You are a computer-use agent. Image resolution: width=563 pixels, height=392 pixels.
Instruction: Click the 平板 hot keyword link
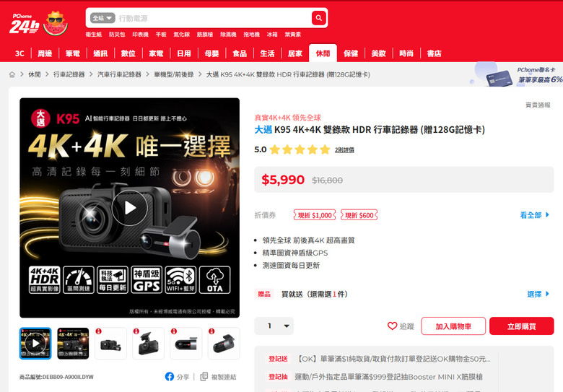(161, 35)
